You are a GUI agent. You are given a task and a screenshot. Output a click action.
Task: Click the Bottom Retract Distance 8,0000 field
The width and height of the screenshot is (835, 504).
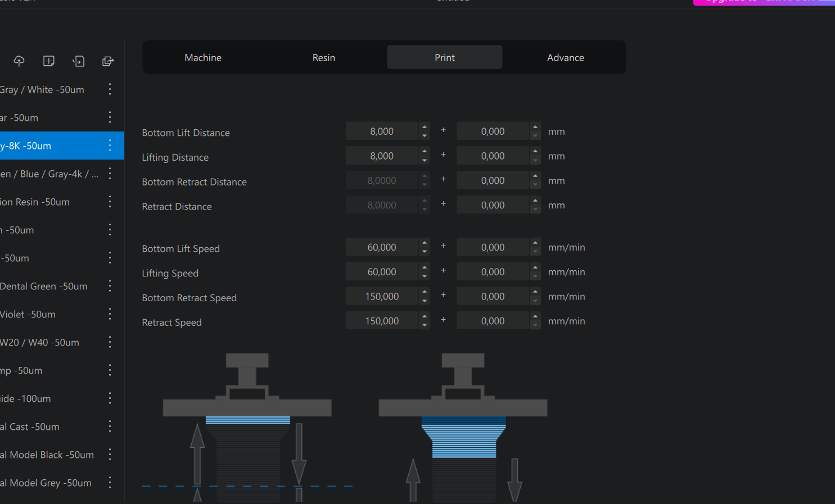(x=382, y=181)
